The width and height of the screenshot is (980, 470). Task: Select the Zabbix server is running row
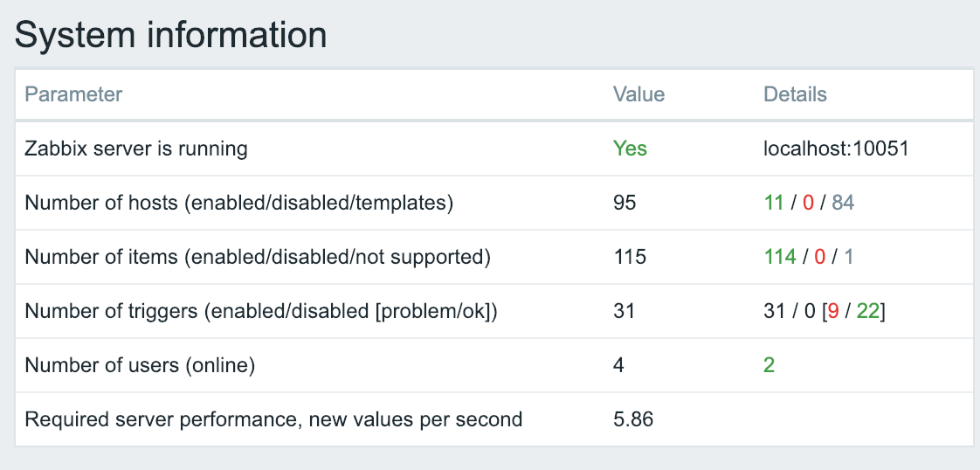pos(494,149)
